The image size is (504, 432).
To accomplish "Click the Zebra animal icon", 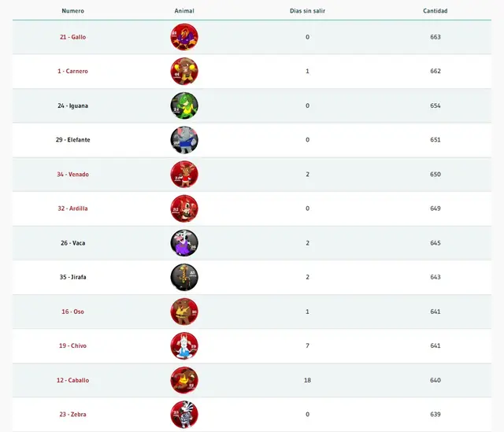I will [x=184, y=415].
